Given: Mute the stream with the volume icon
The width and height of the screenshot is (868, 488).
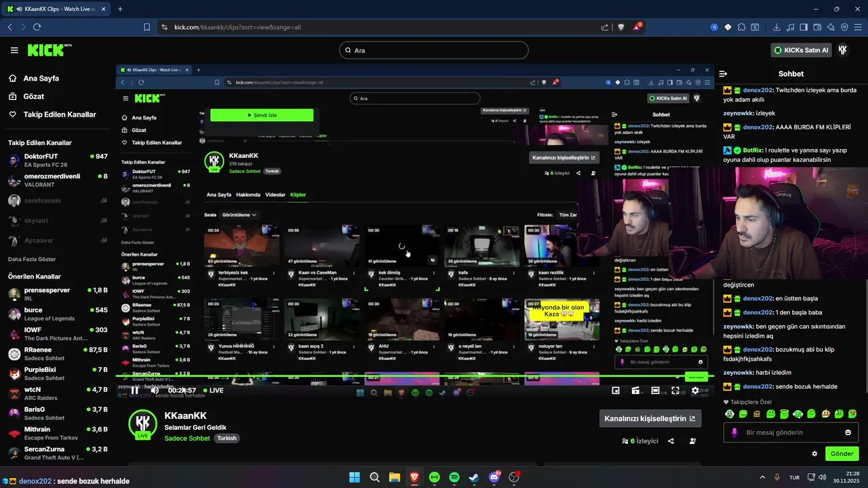Looking at the screenshot, I should [155, 390].
